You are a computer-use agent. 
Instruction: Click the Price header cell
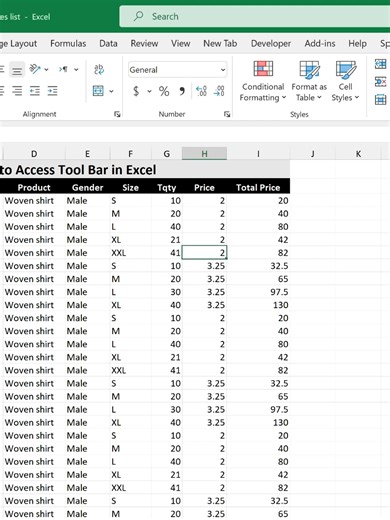coord(204,187)
